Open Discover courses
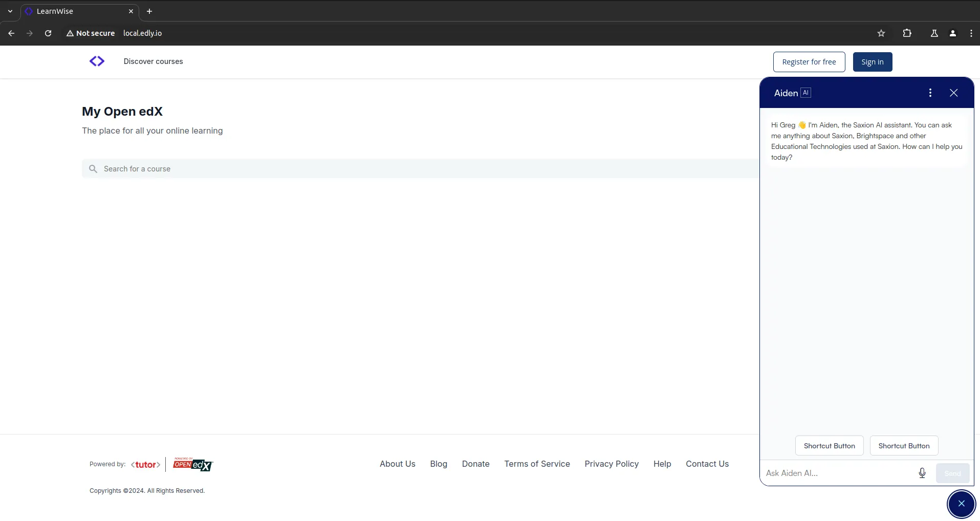 pos(153,61)
